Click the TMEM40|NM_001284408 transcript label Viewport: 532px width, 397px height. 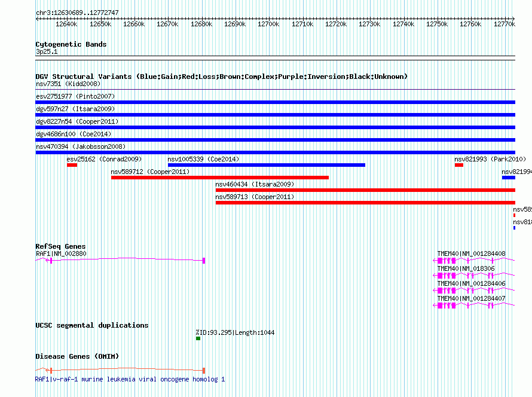click(x=471, y=254)
